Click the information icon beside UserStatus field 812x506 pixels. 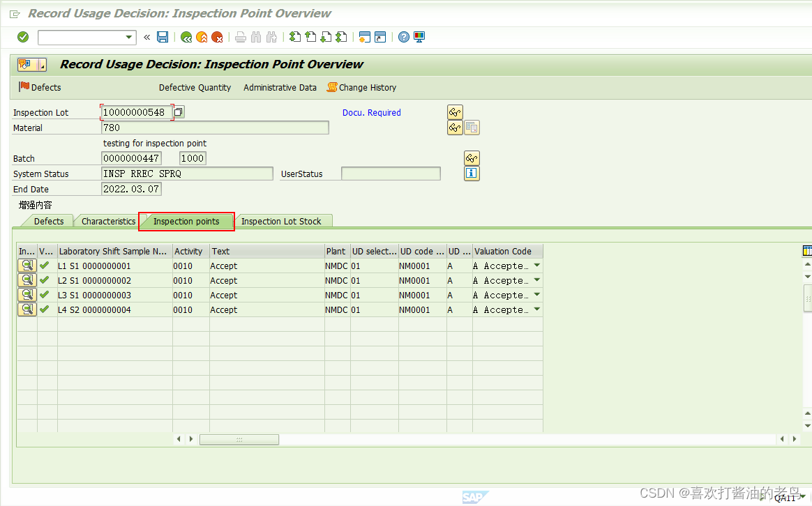(472, 173)
